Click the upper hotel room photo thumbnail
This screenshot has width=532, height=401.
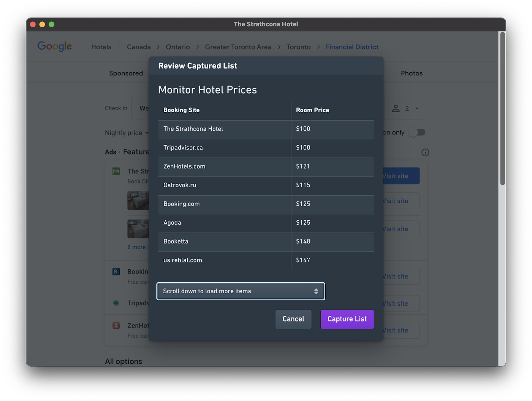click(138, 200)
